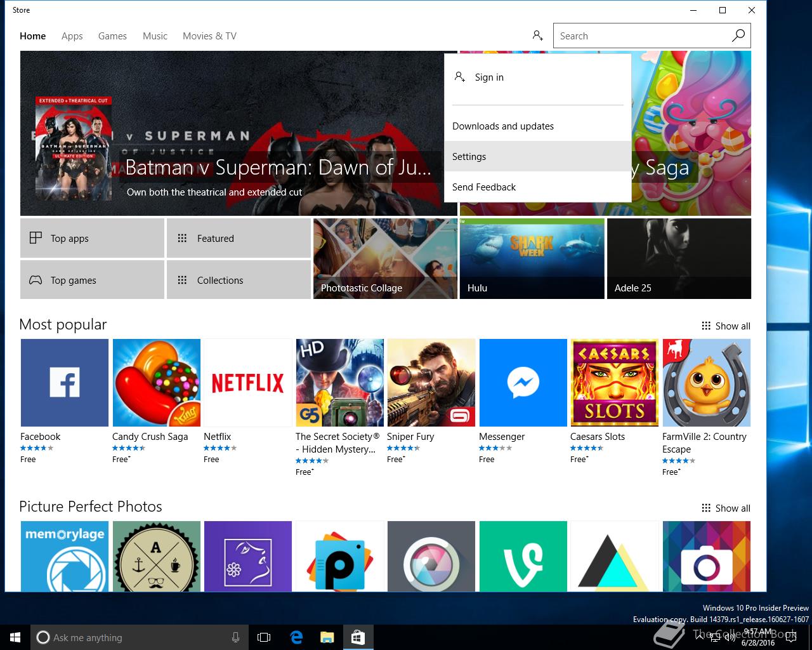
Task: Select Downloads and updates menu entry
Action: [x=537, y=126]
